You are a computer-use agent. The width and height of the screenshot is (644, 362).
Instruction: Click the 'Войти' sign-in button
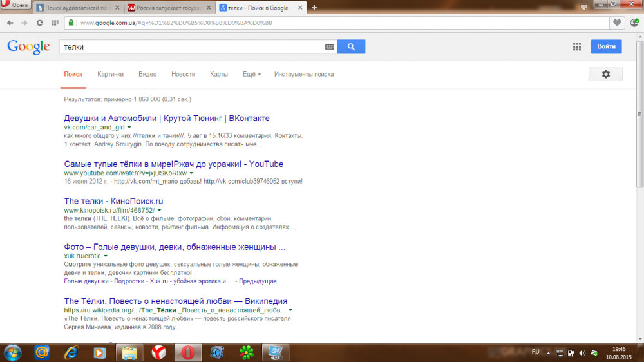606,46
